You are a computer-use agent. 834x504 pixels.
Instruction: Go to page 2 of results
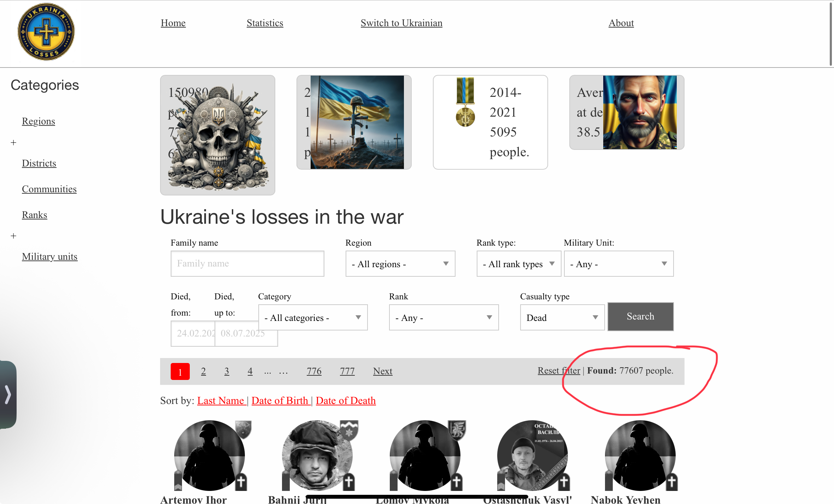(x=204, y=371)
